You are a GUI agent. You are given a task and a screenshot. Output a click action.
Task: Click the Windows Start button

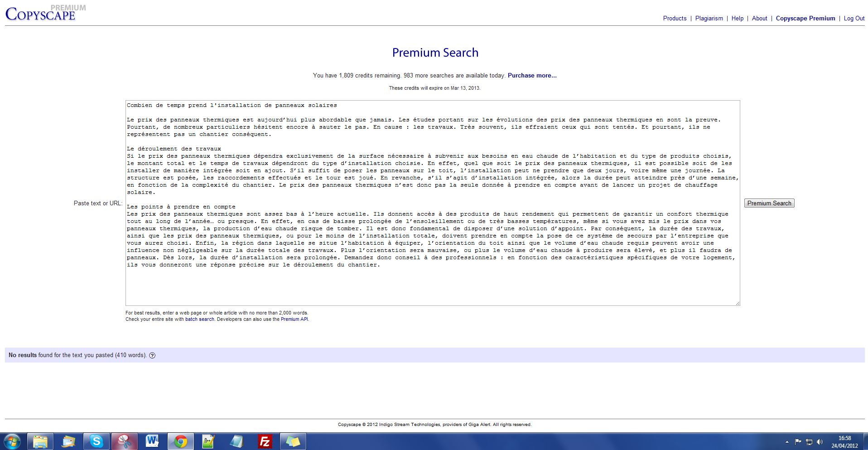(12, 441)
